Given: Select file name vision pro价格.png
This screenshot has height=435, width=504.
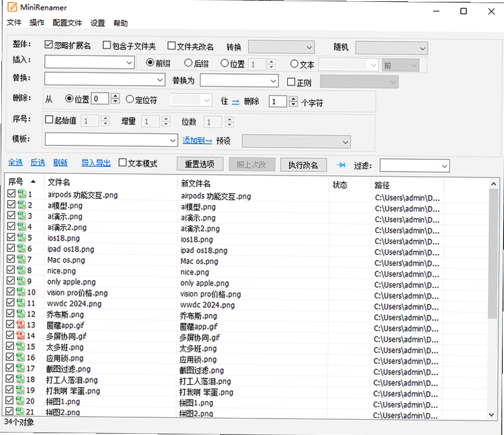Looking at the screenshot, I should pyautogui.click(x=77, y=293).
